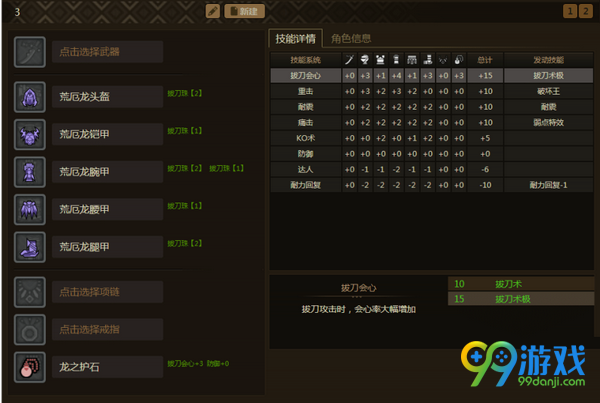Click the weapon column header icon
Viewport: 600px width, 403px height.
pos(349,60)
